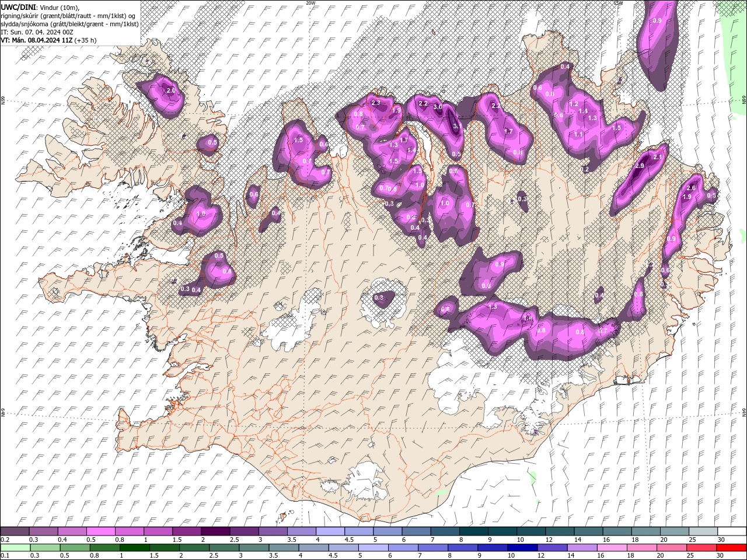This screenshot has height=560, width=747.
Task: Select the "IT: Sun. 07. 04. 2024 00Z" line
Action: tap(37, 32)
